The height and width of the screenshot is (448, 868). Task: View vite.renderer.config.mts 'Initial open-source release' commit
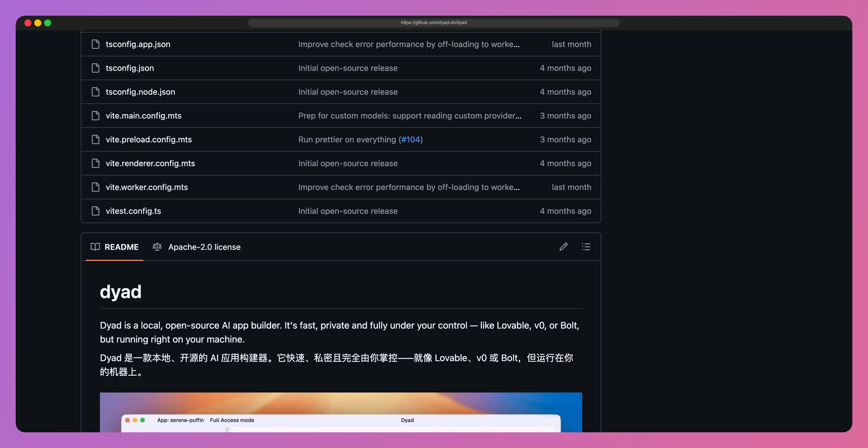point(348,163)
